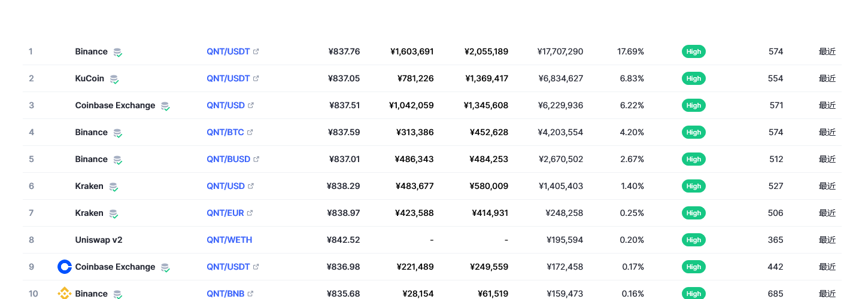Image resolution: width=868 pixels, height=299 pixels.
Task: Click the 4.20% volume share
Action: click(x=632, y=132)
